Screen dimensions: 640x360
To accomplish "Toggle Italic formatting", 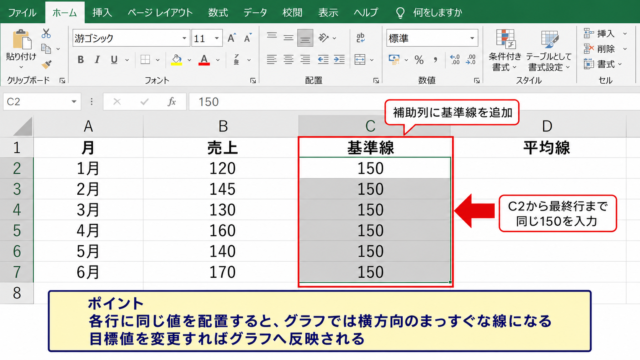I will click(97, 60).
